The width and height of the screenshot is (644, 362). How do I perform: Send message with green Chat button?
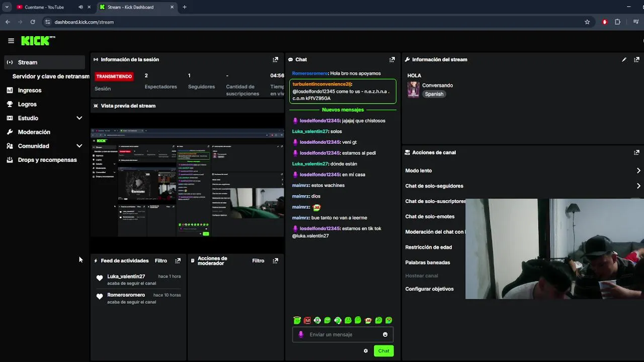384,351
